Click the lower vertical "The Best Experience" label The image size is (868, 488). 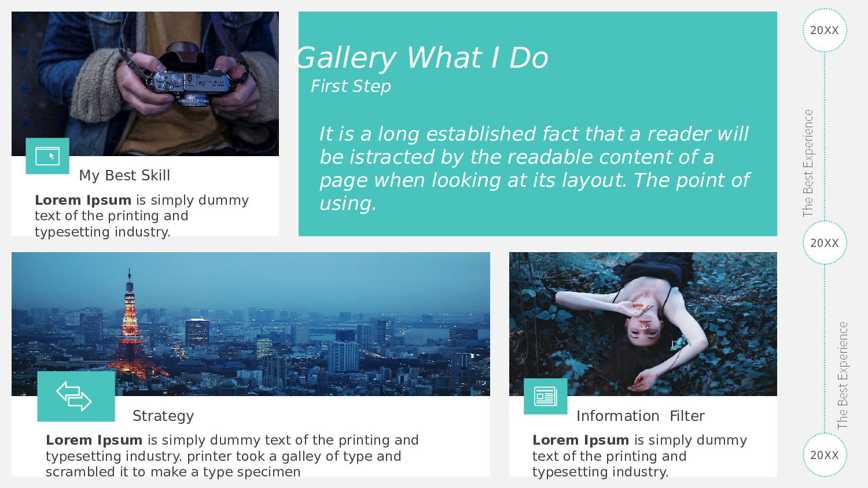pyautogui.click(x=843, y=375)
